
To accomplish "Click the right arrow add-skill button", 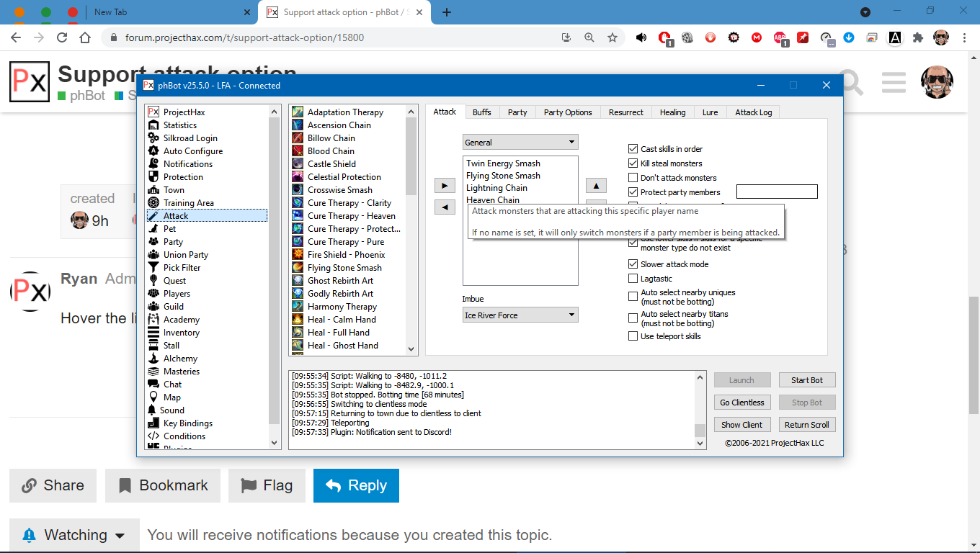I will pyautogui.click(x=445, y=186).
